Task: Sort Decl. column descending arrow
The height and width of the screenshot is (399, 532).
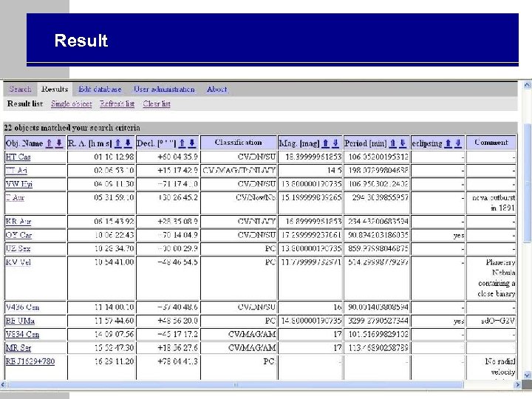Action: coord(192,143)
